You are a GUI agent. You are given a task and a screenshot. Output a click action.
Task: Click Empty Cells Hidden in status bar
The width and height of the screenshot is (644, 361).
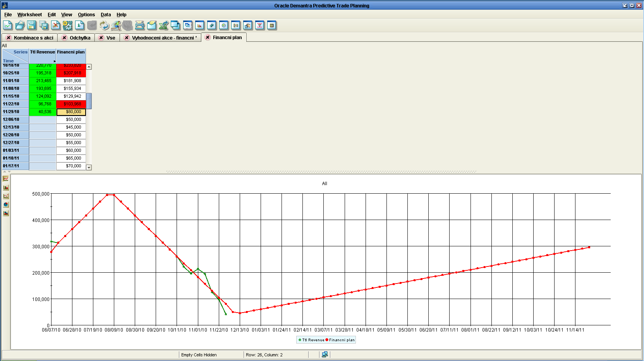click(199, 355)
